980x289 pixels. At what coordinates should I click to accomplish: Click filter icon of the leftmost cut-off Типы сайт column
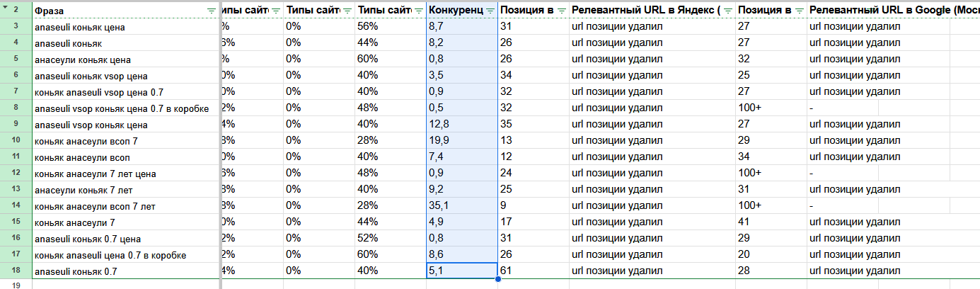point(276,11)
